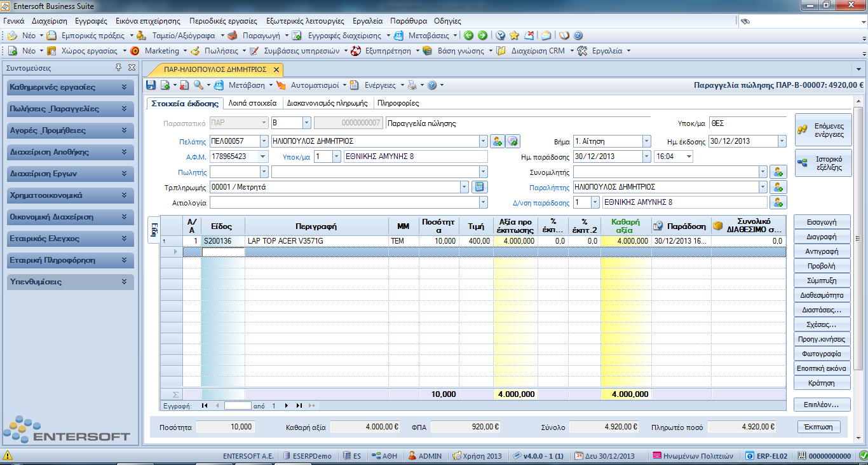The height and width of the screenshot is (465, 868).
Task: Switch to Λοιπά στοιχεία tab
Action: pos(252,103)
